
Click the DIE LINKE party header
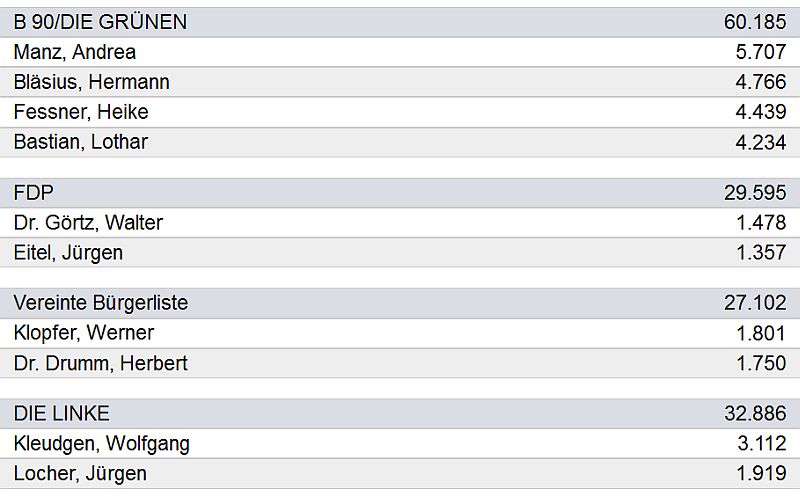pos(62,414)
